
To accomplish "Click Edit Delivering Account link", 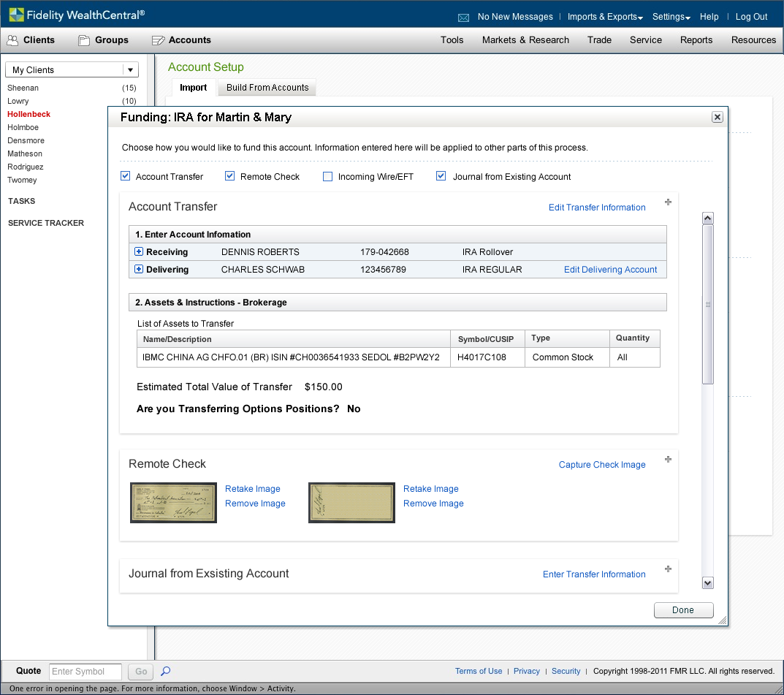I will pyautogui.click(x=610, y=270).
